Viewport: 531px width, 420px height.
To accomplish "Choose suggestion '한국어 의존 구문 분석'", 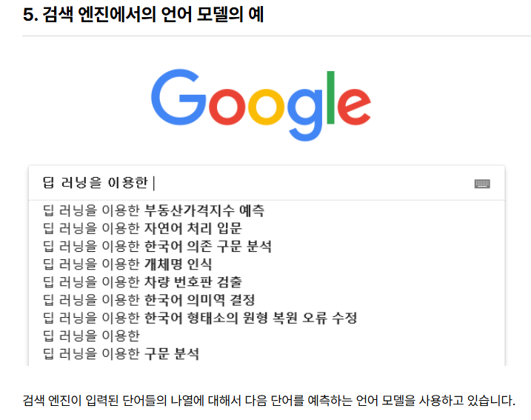I will 157,246.
